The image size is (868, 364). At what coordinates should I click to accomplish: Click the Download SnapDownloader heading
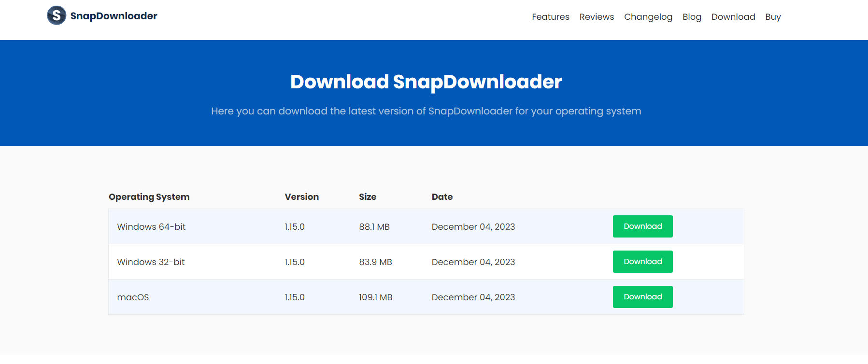click(426, 82)
